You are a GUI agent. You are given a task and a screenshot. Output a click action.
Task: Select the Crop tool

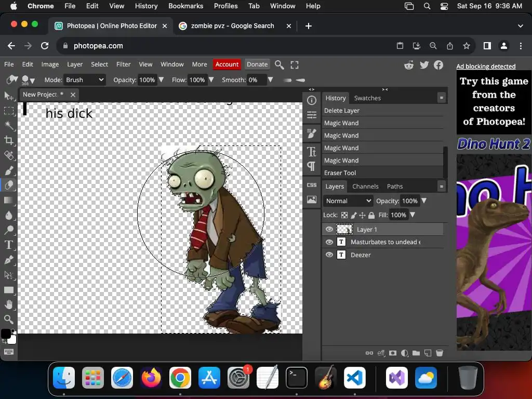click(x=9, y=140)
